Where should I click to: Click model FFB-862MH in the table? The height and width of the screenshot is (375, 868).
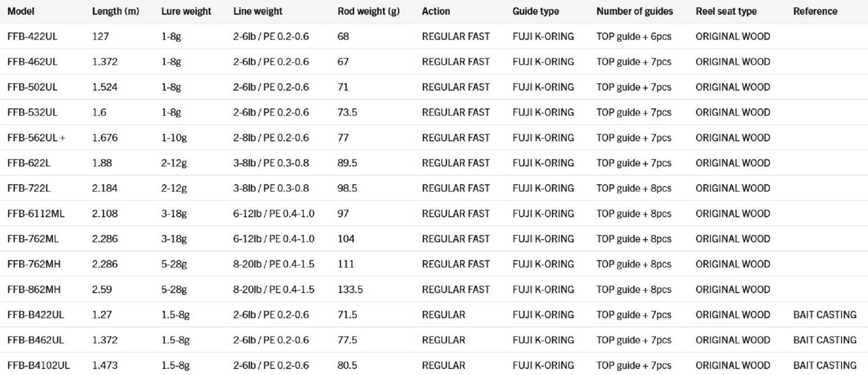click(x=34, y=290)
